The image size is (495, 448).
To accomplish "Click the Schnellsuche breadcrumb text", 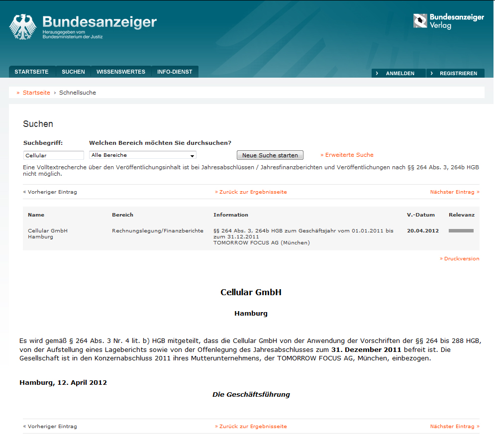I will click(78, 93).
